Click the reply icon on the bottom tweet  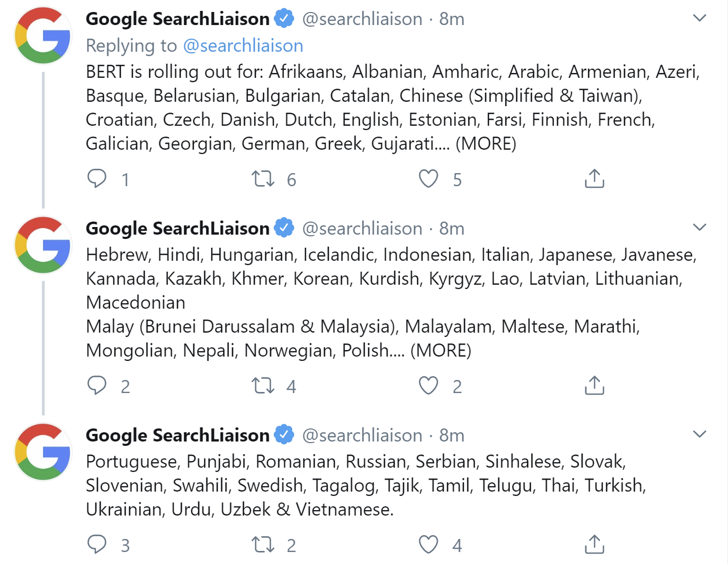98,544
